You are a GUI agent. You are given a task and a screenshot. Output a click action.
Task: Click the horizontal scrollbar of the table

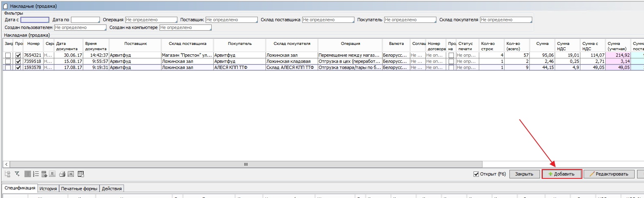pos(246,164)
